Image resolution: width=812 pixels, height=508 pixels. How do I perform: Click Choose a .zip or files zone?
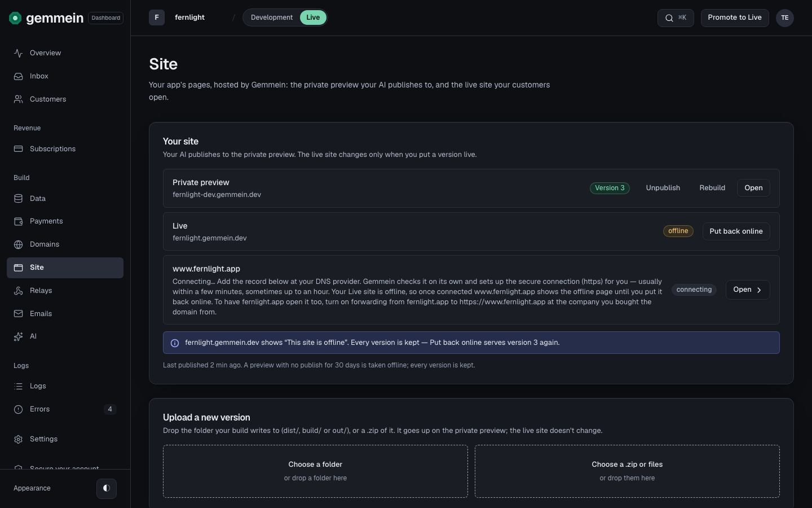coord(627,471)
